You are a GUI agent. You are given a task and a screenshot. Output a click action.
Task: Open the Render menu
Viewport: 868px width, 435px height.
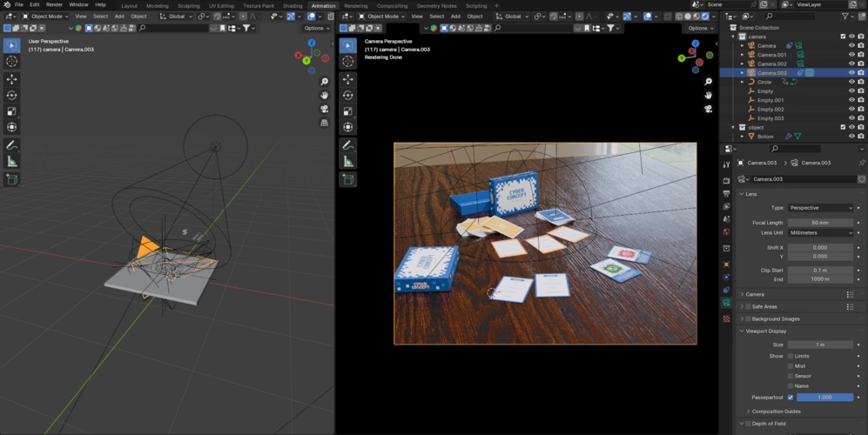[x=54, y=4]
